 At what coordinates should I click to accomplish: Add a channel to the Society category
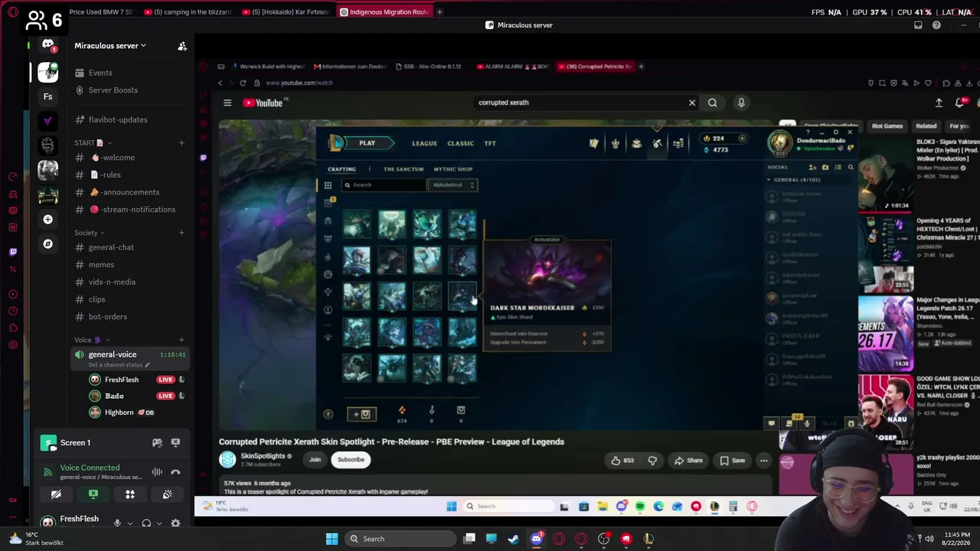pos(181,233)
